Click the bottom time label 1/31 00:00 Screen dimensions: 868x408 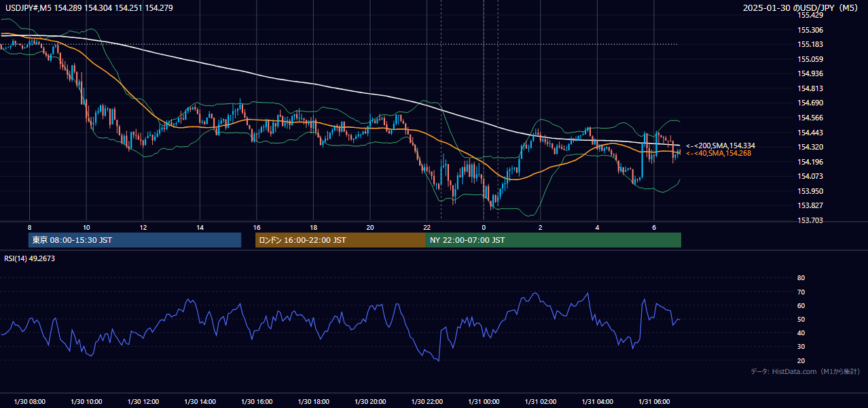pyautogui.click(x=484, y=402)
